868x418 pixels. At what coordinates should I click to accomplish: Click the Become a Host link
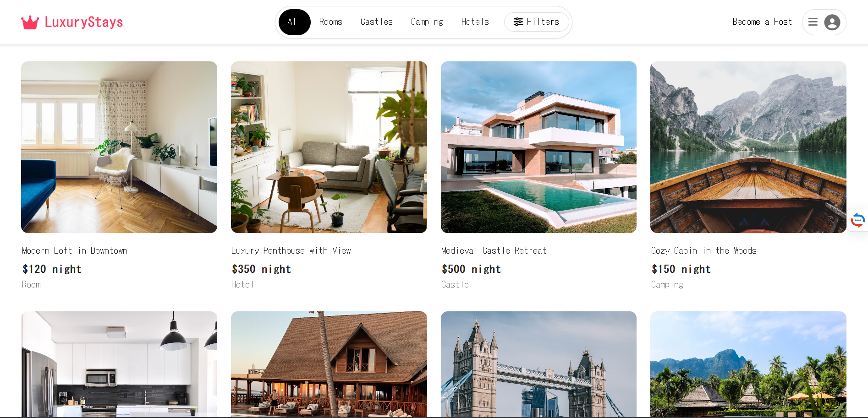762,22
